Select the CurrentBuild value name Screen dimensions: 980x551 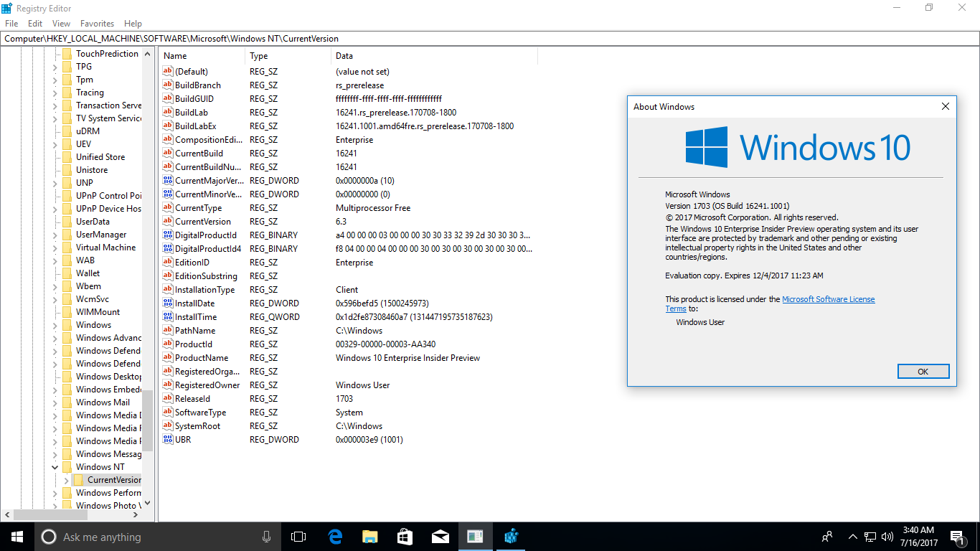click(x=199, y=154)
